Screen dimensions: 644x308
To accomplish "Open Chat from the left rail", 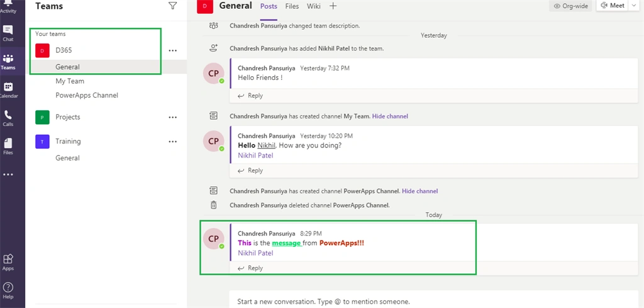I will pyautogui.click(x=8, y=34).
